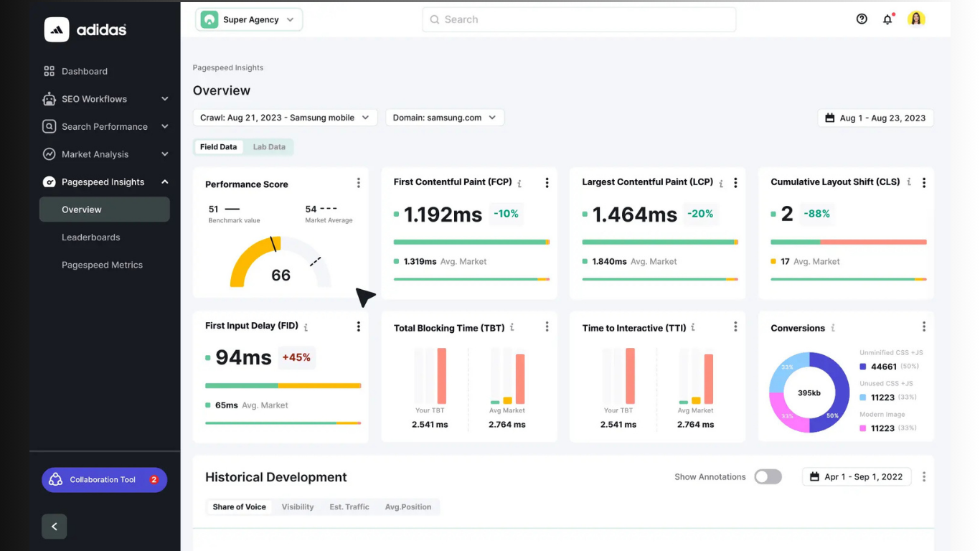Viewport: 980px width, 551px height.
Task: Click the Conversions donut chart 395kb center
Action: click(809, 392)
